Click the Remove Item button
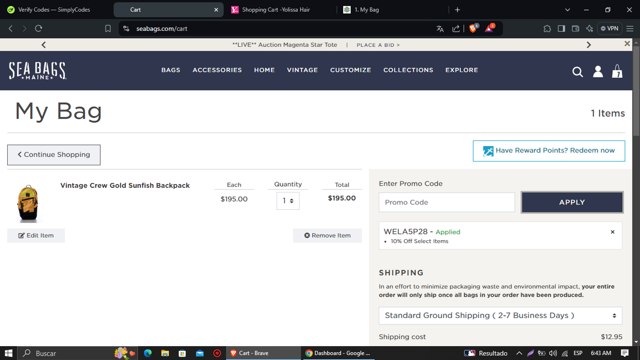Image resolution: width=640 pixels, height=360 pixels. 327,236
